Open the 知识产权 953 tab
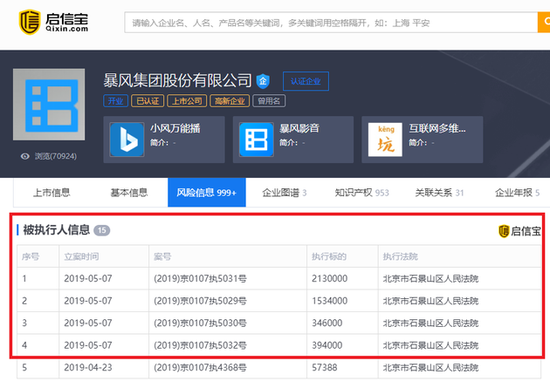Image resolution: width=550 pixels, height=388 pixels. point(362,193)
